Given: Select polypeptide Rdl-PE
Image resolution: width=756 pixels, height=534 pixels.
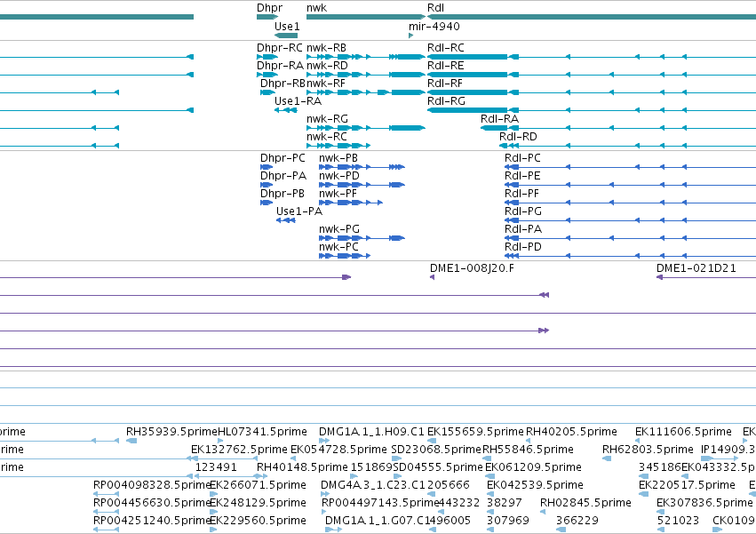Looking at the screenshot, I should [x=522, y=176].
